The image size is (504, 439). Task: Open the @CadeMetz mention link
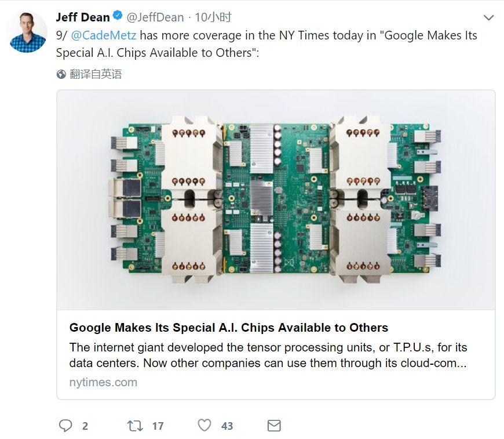[x=104, y=35]
